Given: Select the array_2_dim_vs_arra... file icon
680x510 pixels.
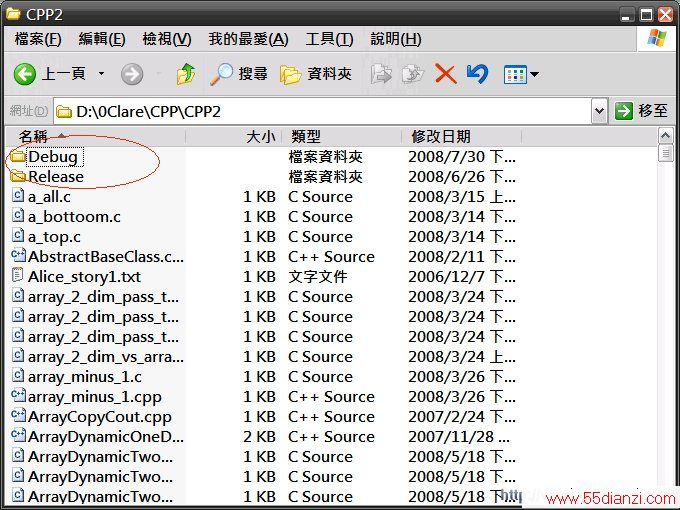Looking at the screenshot, I should click(x=18, y=356).
